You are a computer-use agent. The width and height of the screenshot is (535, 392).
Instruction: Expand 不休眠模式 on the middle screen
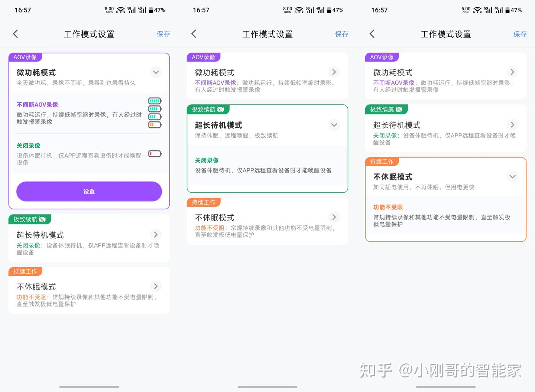[x=334, y=217]
